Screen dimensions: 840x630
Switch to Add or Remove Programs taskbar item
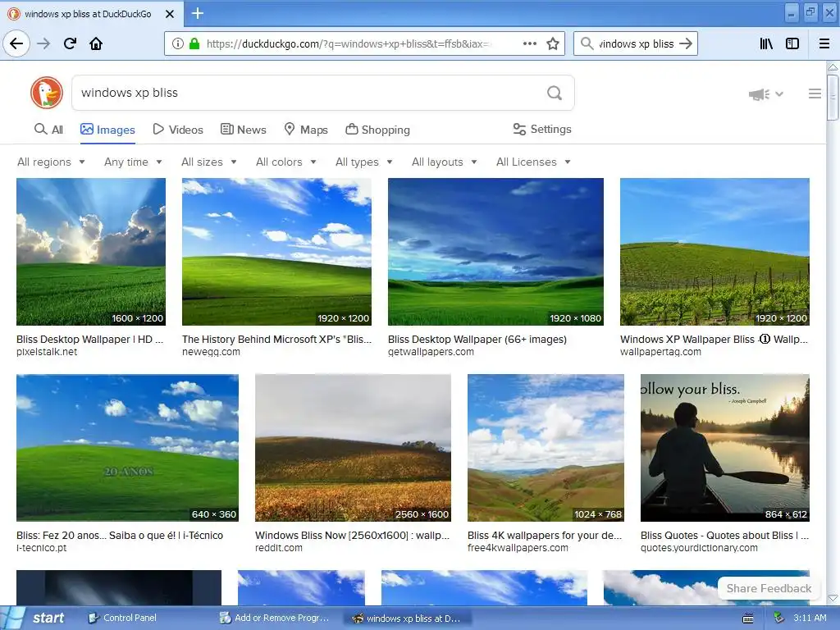pyautogui.click(x=276, y=619)
